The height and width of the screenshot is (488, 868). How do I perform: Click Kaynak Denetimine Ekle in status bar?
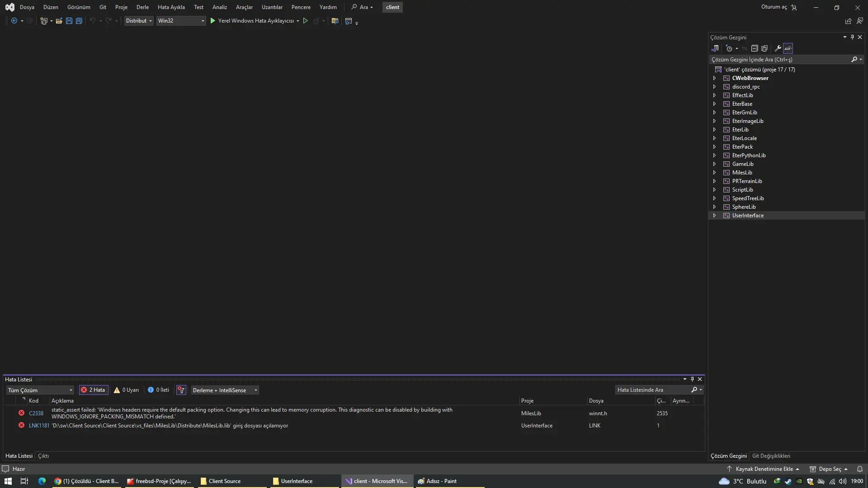[764, 469]
